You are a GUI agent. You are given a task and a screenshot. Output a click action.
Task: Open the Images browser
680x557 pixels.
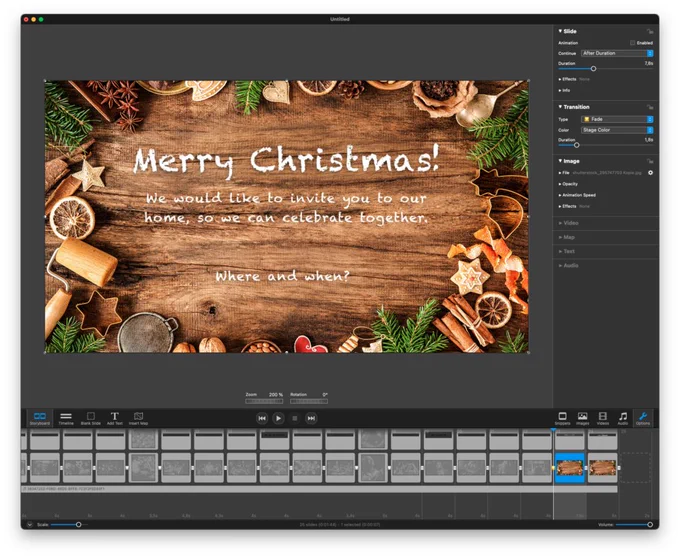pyautogui.click(x=582, y=418)
